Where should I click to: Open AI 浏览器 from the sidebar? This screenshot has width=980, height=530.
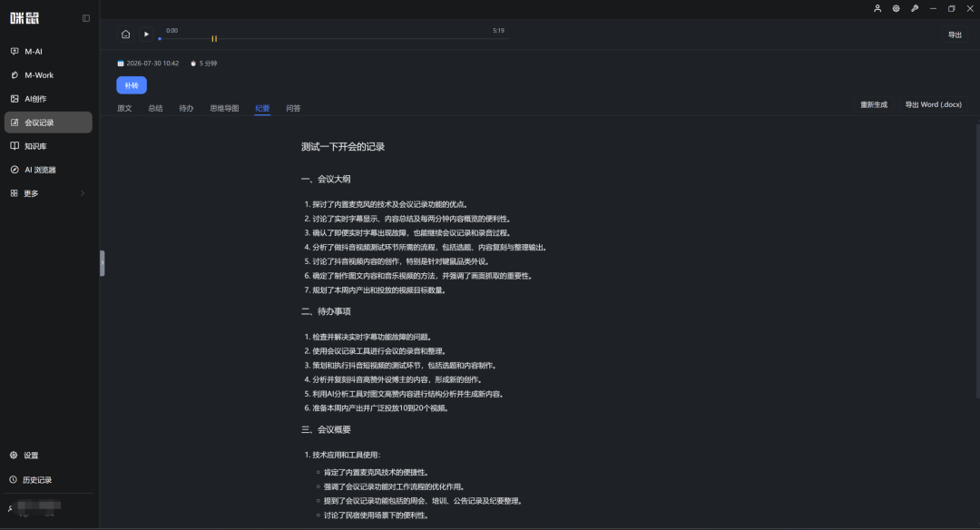(x=48, y=170)
